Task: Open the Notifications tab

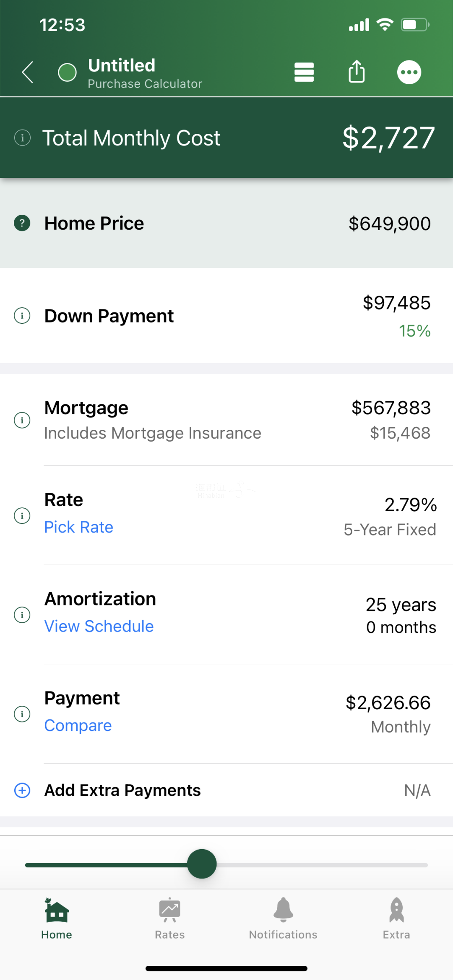Action: click(x=283, y=918)
